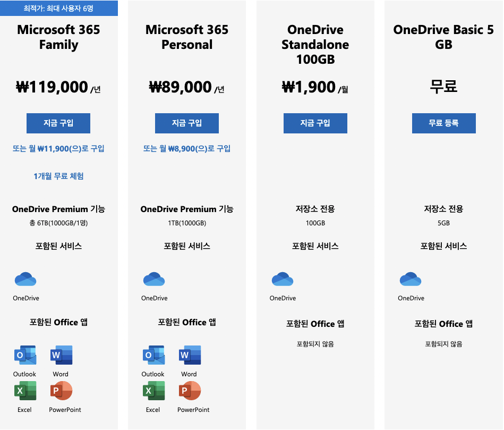Select the Excel icon in the Family plan

pos(25,391)
